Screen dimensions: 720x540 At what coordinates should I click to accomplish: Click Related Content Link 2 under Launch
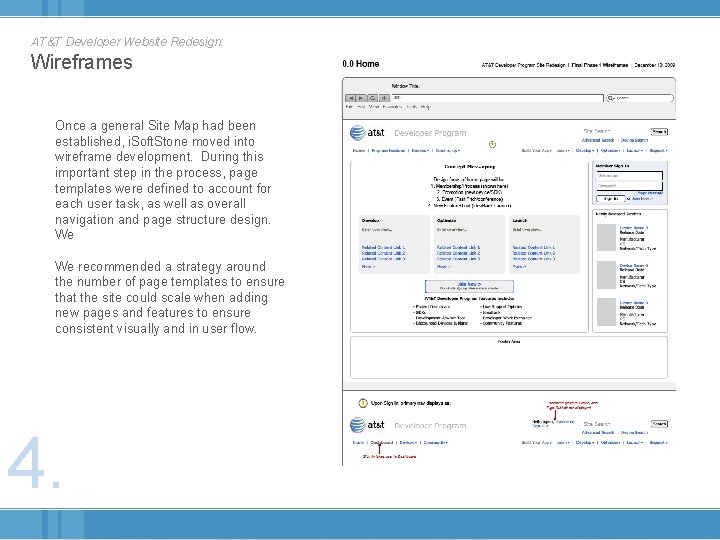(534, 253)
